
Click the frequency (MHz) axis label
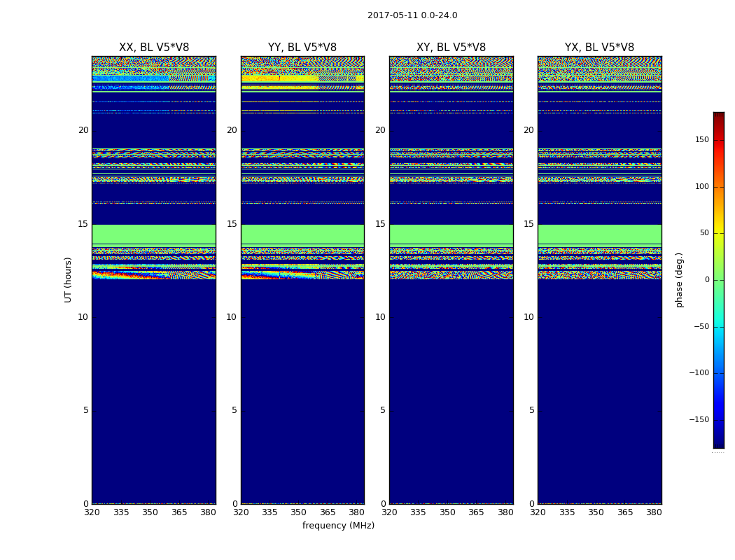tap(338, 526)
